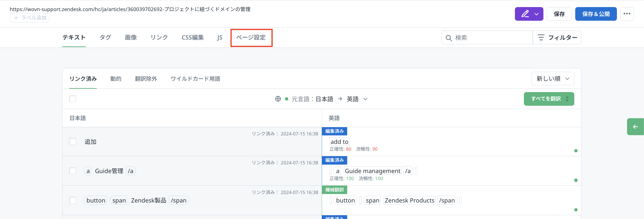
Task: Click the magnifying glass search icon
Action: click(448, 38)
